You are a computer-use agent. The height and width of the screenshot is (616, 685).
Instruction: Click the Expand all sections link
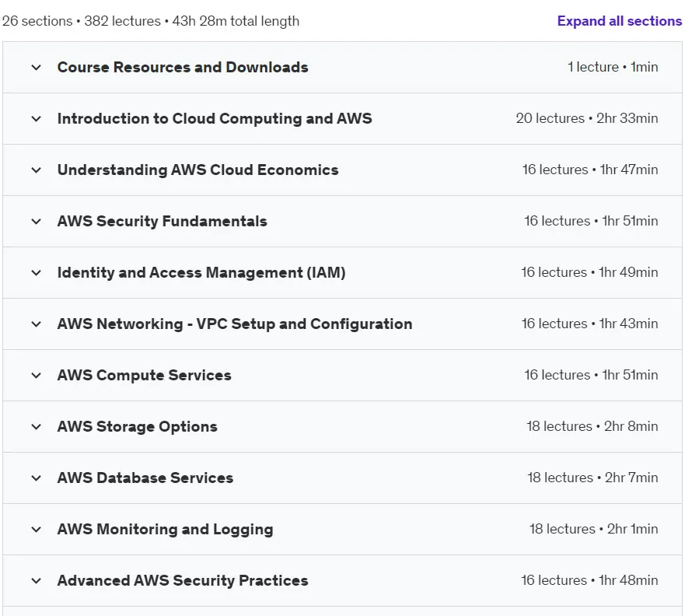[x=619, y=21]
